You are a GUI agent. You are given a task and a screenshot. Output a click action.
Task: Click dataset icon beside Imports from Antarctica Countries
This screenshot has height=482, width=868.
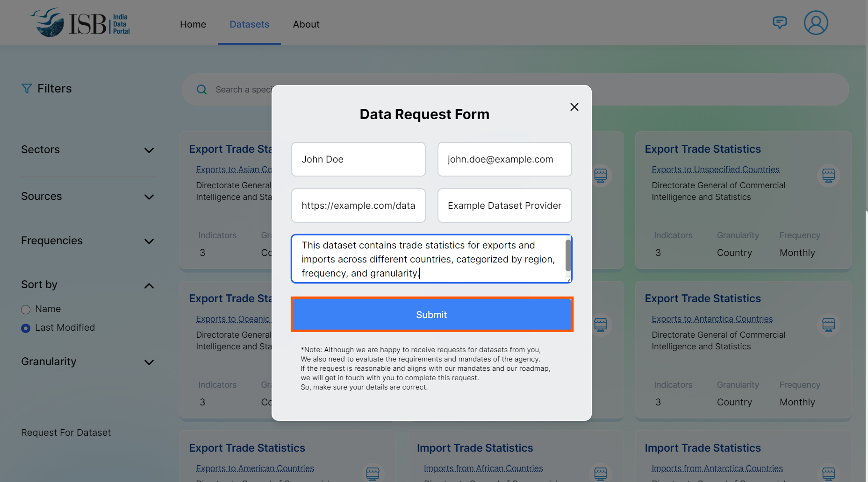pos(828,474)
